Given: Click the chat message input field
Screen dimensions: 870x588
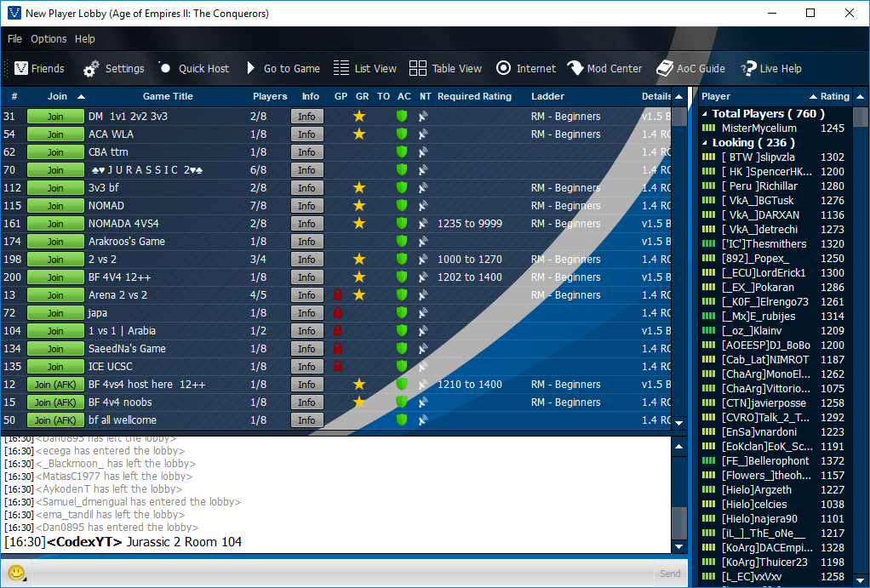Looking at the screenshot, I should (343, 573).
